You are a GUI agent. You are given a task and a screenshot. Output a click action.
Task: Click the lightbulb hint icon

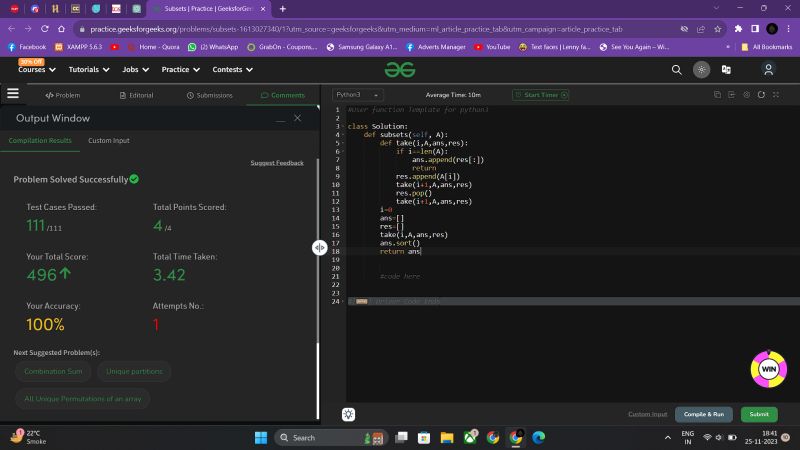tap(348, 414)
